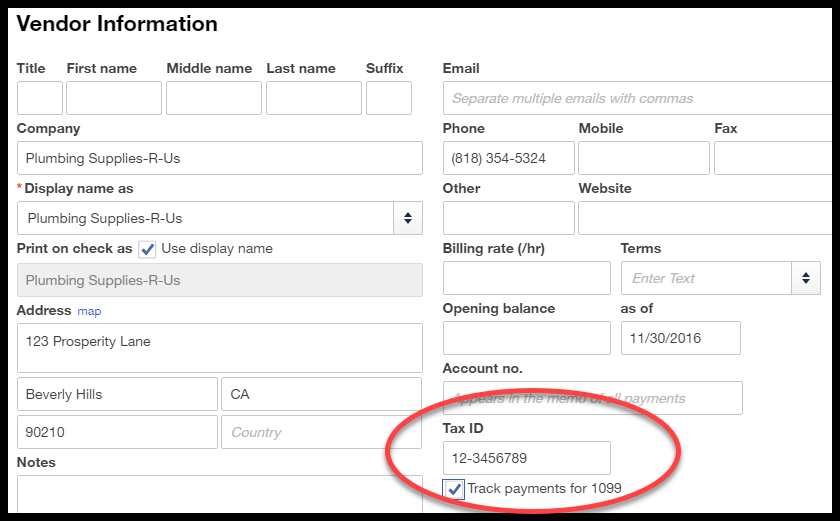Select the Opening balance field
The image size is (840, 521).
[527, 338]
